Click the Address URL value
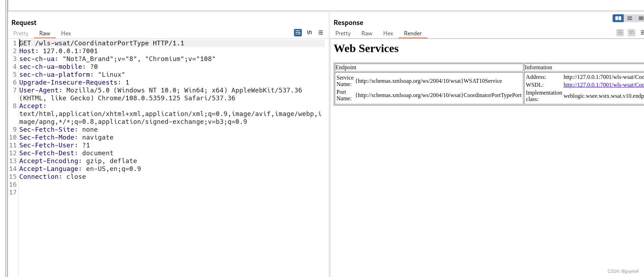Viewport: 644px width, 277px height. (604, 77)
